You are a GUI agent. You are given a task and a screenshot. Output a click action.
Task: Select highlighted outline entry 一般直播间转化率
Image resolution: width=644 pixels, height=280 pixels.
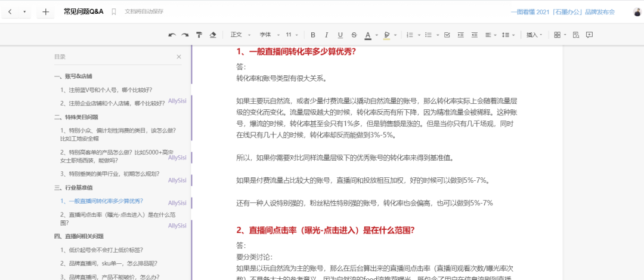coord(101,201)
